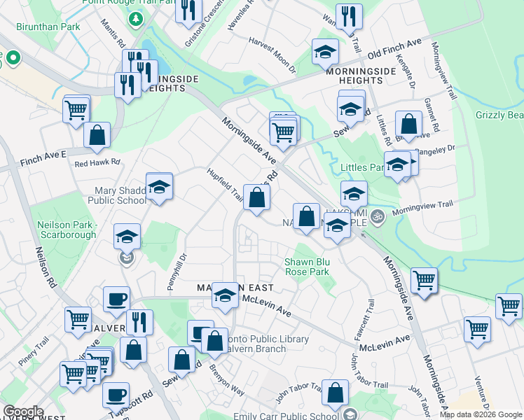Viewport: 524px width, 420px height.
Task: Select the shopping bag marker at Toronto Public Library
Action: tap(215, 342)
